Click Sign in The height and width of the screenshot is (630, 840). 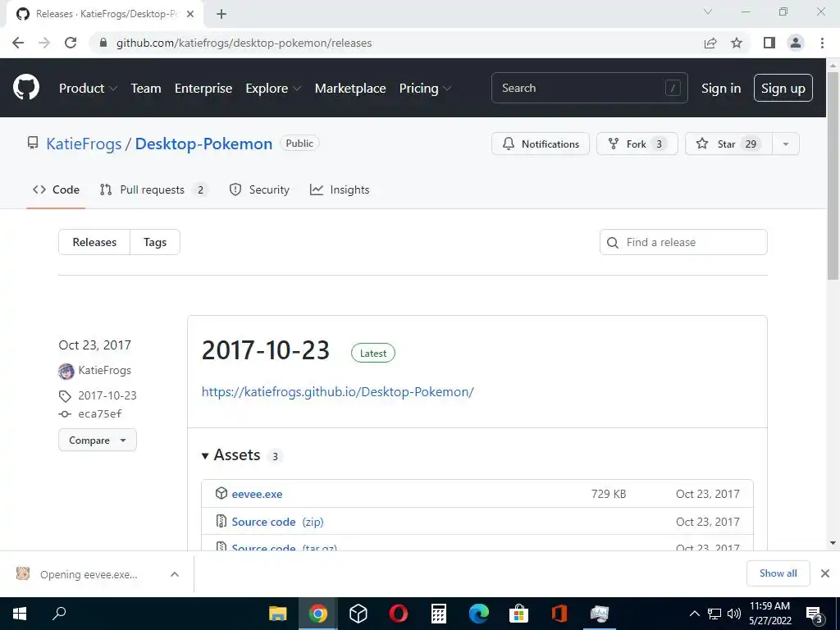coord(721,89)
